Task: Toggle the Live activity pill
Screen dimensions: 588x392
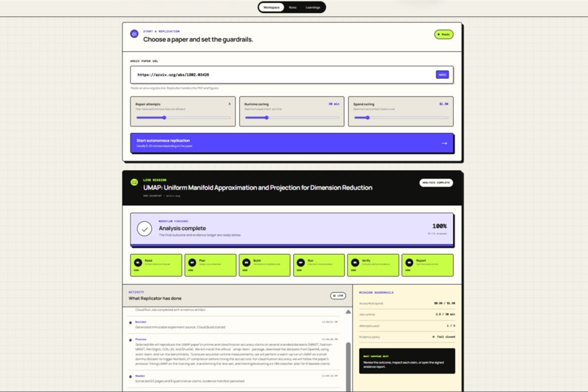Action: tap(338, 296)
